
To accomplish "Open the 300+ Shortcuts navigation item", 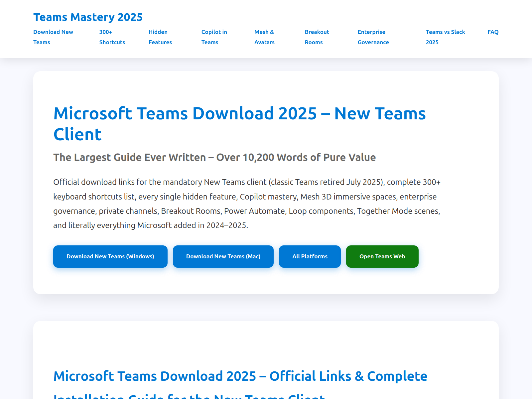I will pyautogui.click(x=112, y=37).
